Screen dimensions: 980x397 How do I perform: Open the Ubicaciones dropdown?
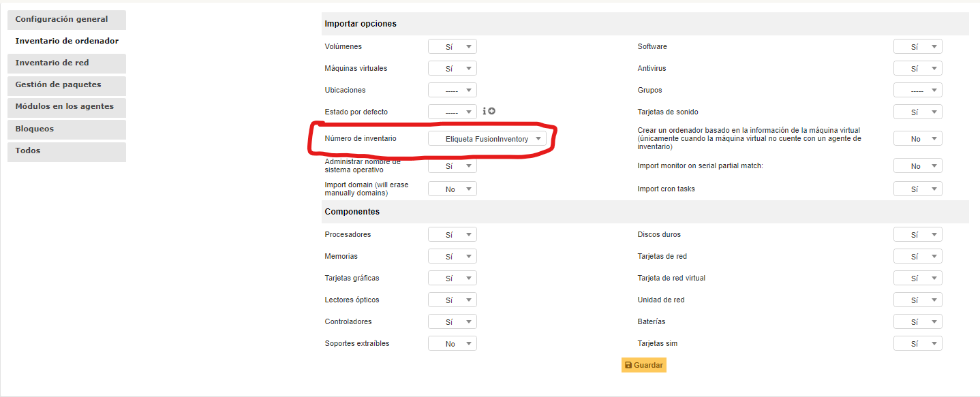pyautogui.click(x=452, y=89)
